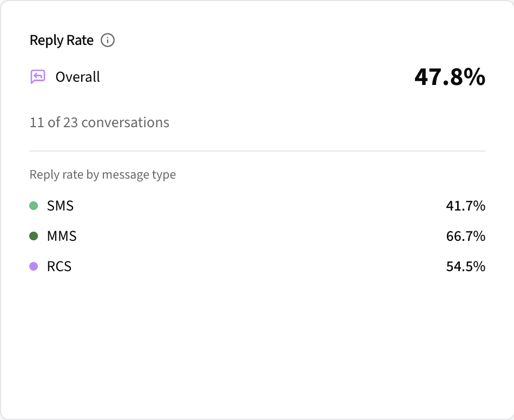Select the dark green MMS dot indicator
Image resolution: width=514 pixels, height=420 pixels.
point(33,236)
